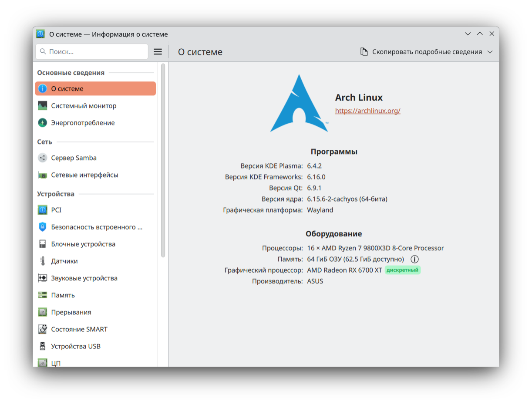The height and width of the screenshot is (405, 532).
Task: Click the Энергопотребление lightning icon
Action: click(42, 123)
